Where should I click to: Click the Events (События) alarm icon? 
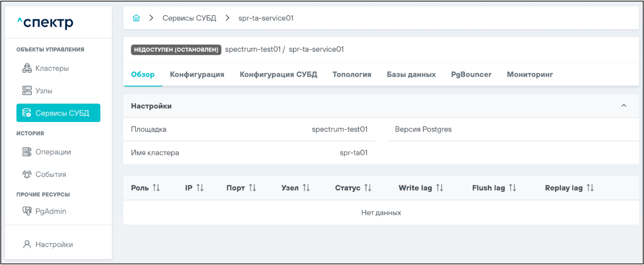pyautogui.click(x=27, y=175)
